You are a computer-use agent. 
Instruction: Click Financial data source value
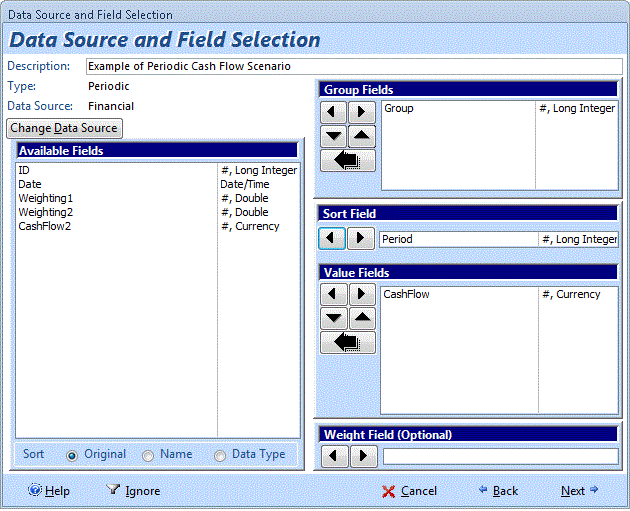(111, 106)
